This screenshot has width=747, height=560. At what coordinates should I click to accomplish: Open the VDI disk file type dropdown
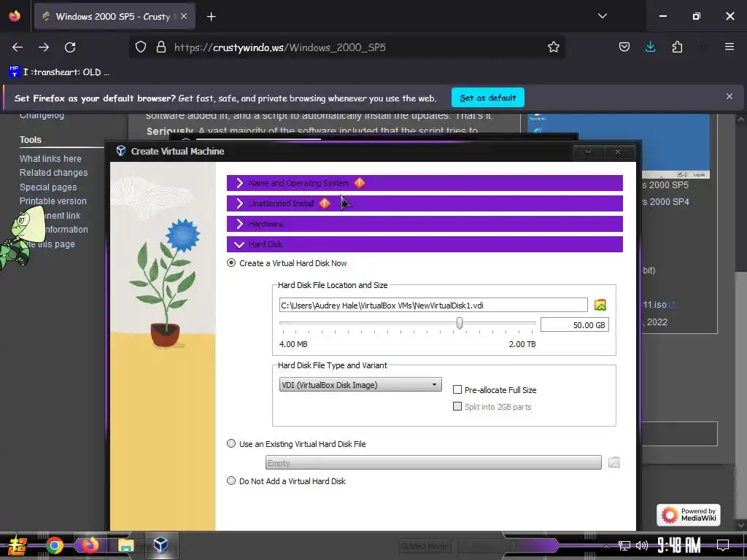pyautogui.click(x=360, y=385)
